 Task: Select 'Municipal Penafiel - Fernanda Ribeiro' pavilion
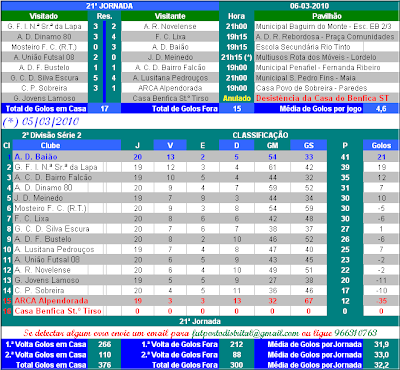coord(318,68)
